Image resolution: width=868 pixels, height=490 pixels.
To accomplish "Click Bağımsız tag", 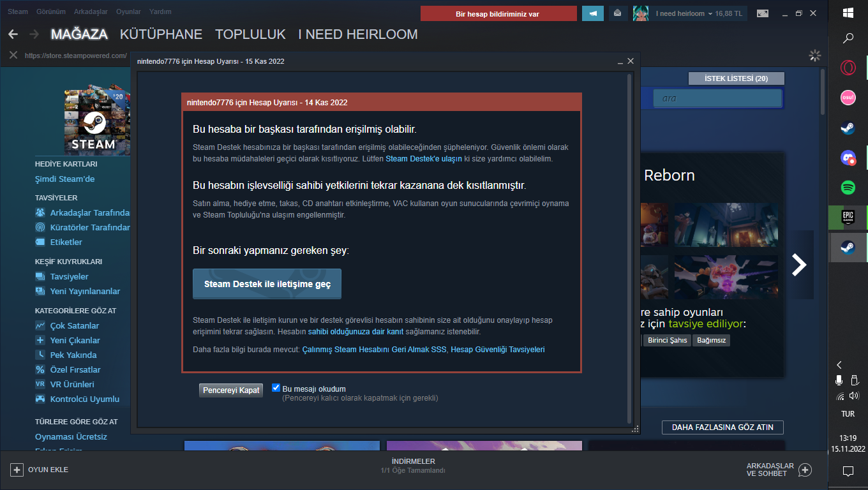I will [712, 340].
